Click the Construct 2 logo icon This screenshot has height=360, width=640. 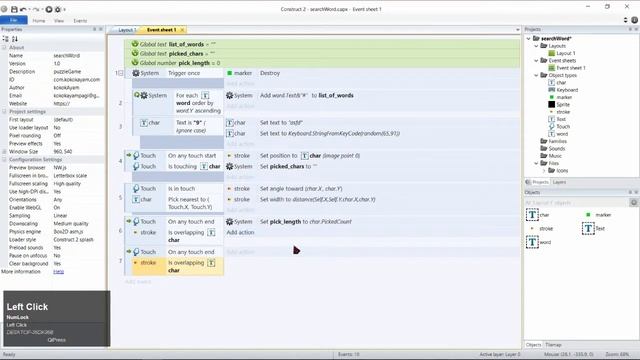[x=4, y=9]
